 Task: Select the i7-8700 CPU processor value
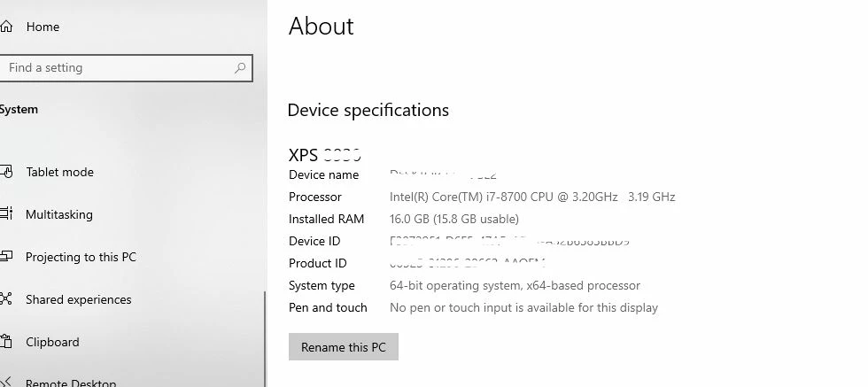point(532,197)
